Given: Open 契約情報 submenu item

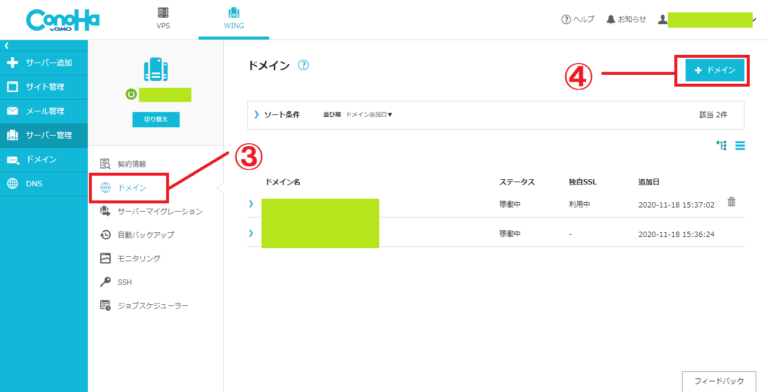Looking at the screenshot, I should click(123, 164).
